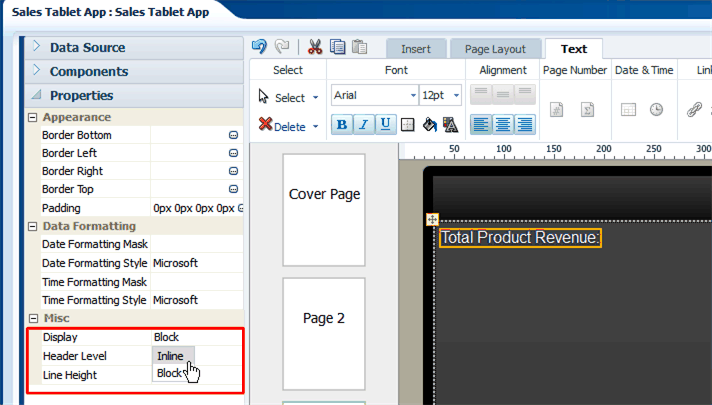Click the Delete button

tap(289, 126)
